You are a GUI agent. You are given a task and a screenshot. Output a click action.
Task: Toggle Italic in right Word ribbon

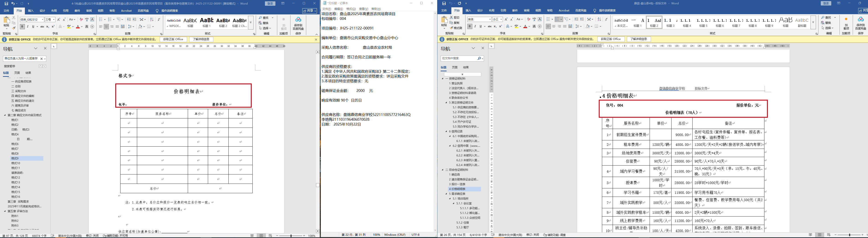(475, 26)
